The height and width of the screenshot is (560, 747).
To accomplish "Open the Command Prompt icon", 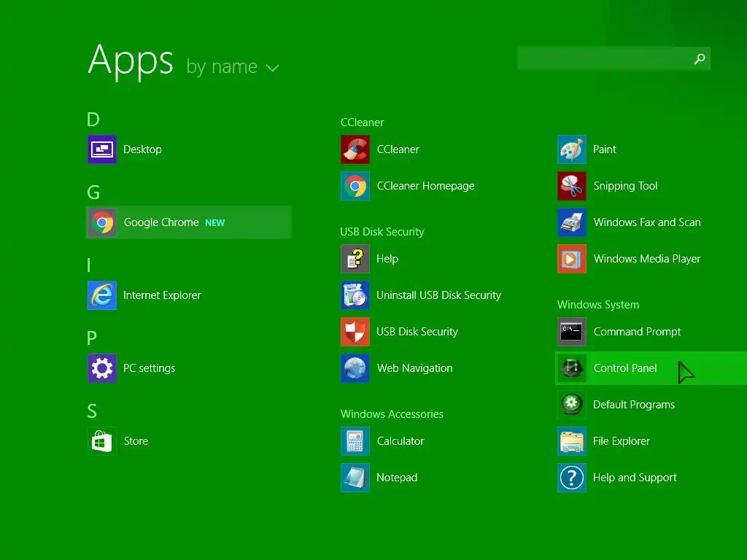I will point(572,332).
